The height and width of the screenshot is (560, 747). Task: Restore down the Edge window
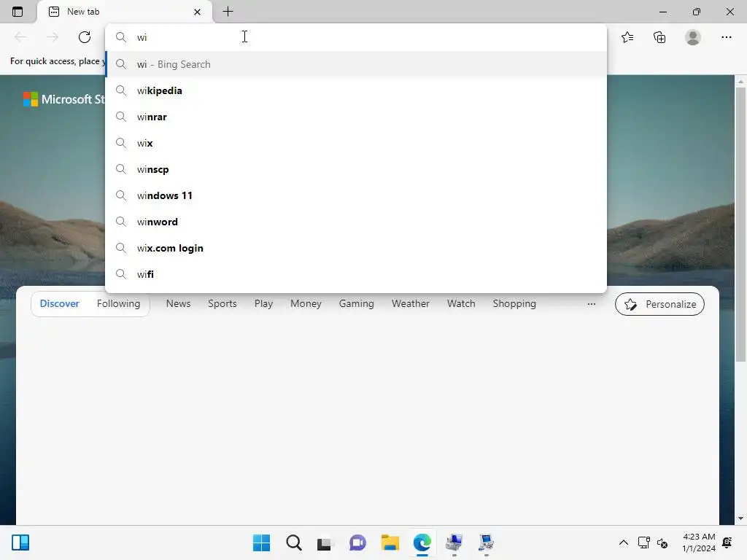point(697,12)
